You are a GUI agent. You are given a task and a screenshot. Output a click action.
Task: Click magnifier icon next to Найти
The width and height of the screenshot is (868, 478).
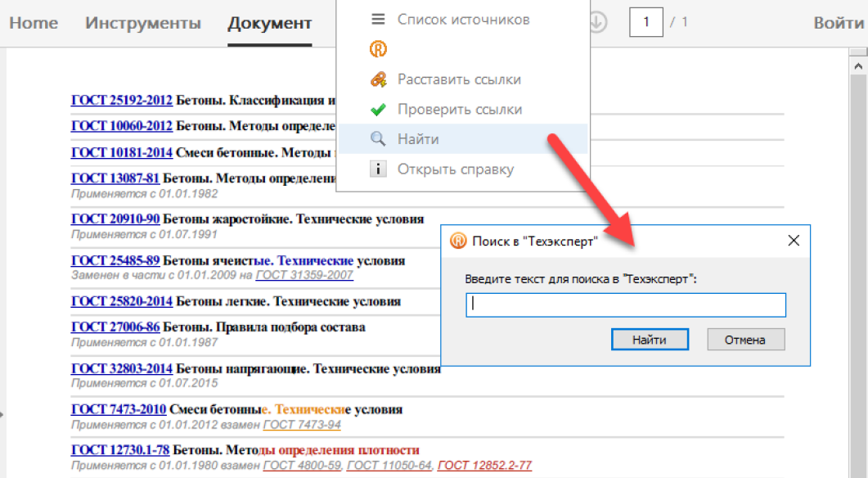[378, 139]
